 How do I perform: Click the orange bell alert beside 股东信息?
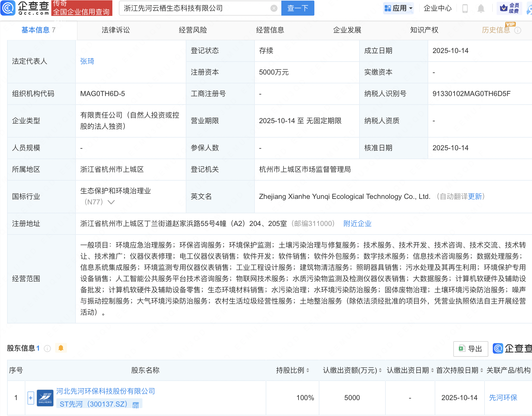(x=61, y=348)
